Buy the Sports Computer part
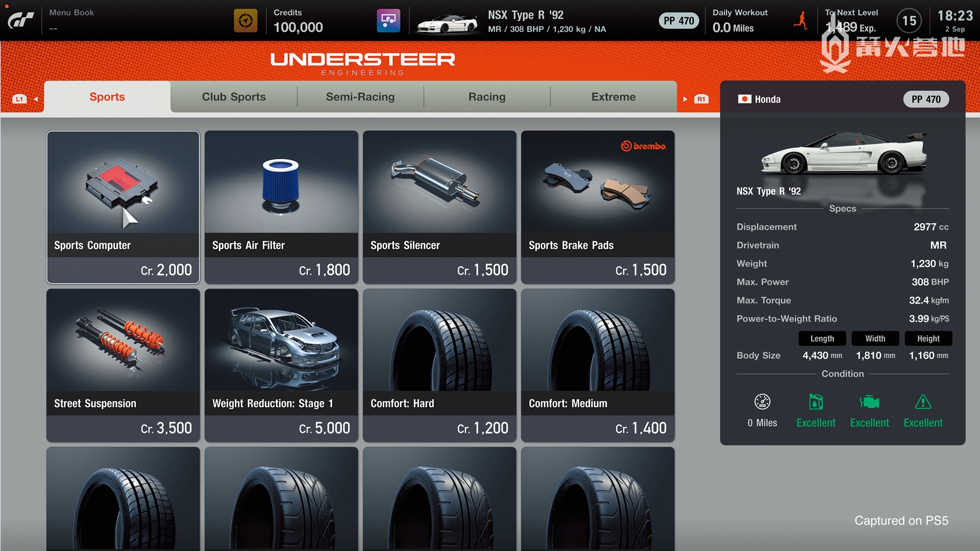 tap(123, 207)
